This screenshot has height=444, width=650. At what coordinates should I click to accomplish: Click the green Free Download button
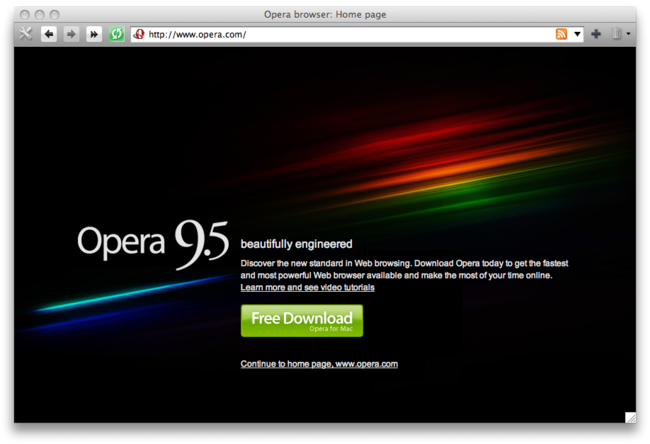pyautogui.click(x=302, y=321)
